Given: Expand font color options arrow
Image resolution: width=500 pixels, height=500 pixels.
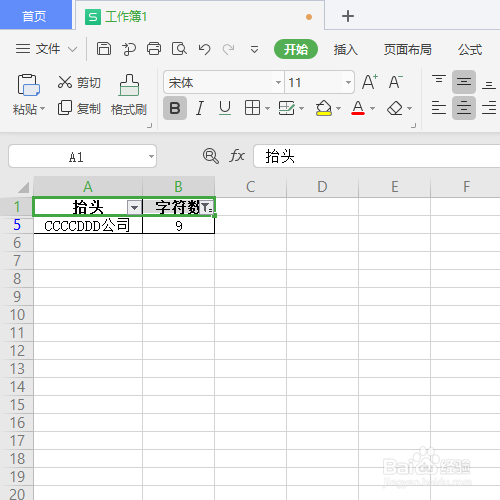Looking at the screenshot, I should click(x=373, y=108).
